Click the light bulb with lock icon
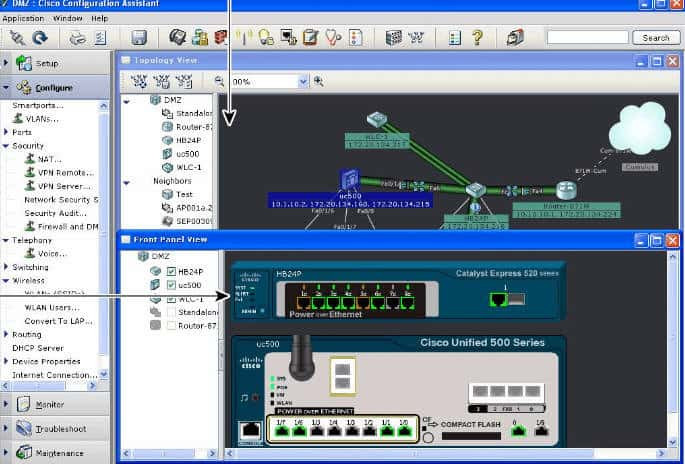 (266, 38)
